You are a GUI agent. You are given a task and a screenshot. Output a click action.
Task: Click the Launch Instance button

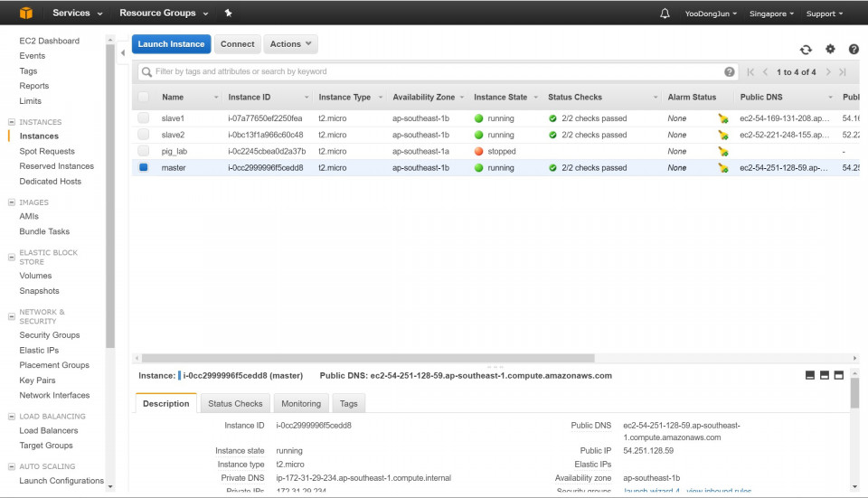pos(171,43)
